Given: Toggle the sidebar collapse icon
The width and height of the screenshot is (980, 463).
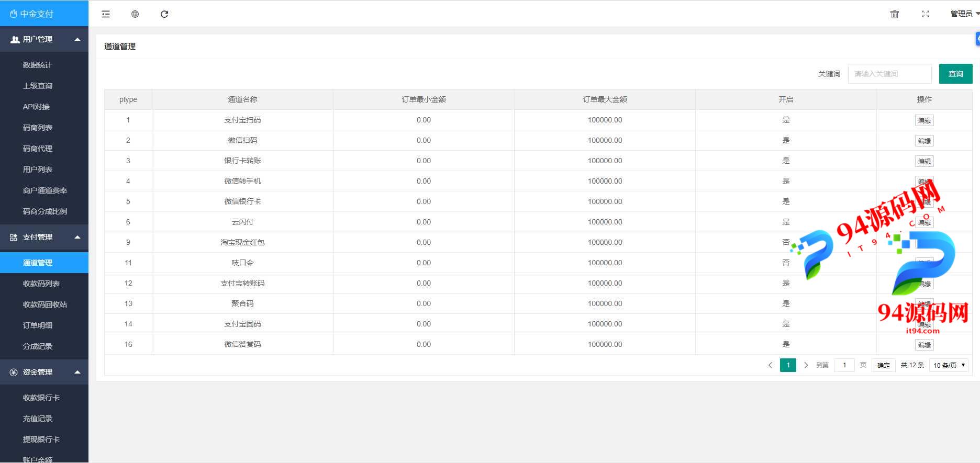Looking at the screenshot, I should coord(106,14).
